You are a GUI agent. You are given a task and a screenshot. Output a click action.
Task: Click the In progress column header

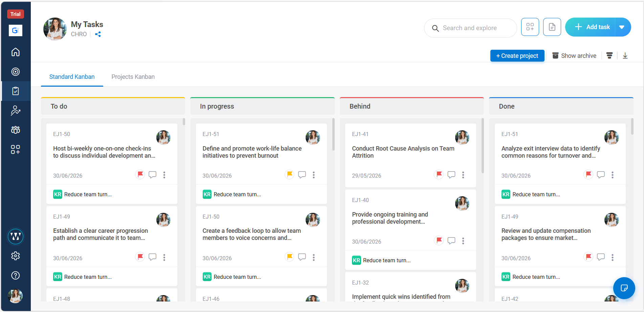tap(262, 106)
